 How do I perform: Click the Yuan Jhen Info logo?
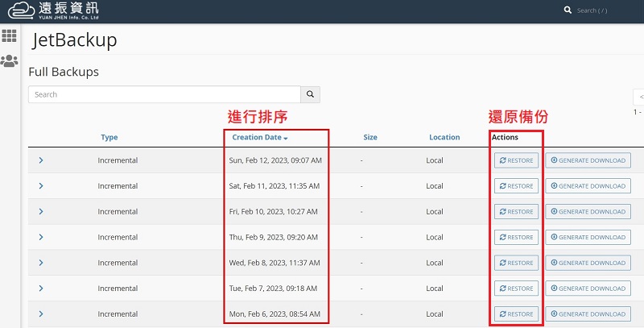(x=53, y=10)
